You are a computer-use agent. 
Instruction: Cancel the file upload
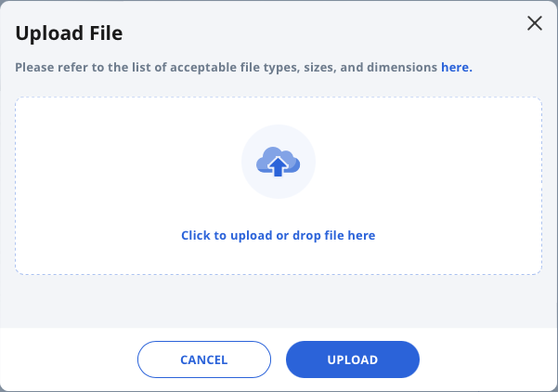(204, 359)
